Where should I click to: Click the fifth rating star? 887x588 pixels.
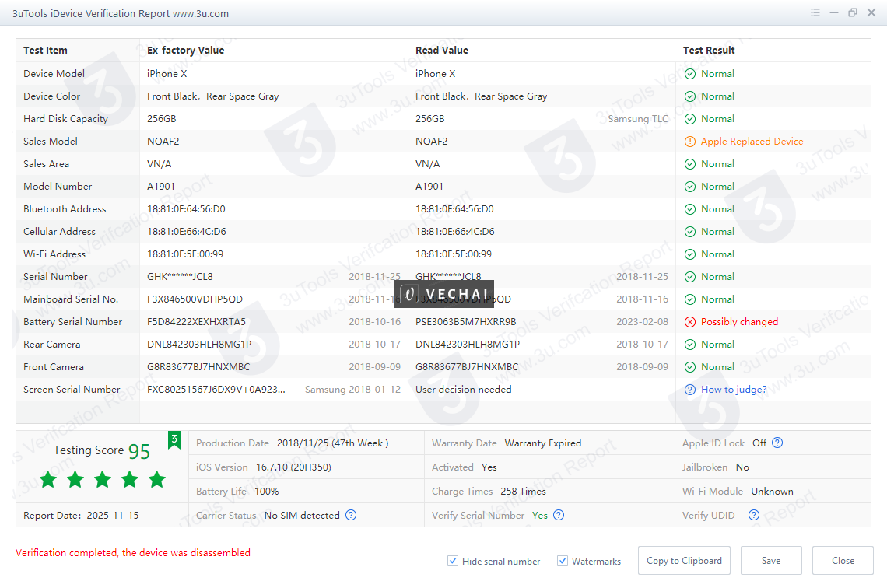[156, 480]
